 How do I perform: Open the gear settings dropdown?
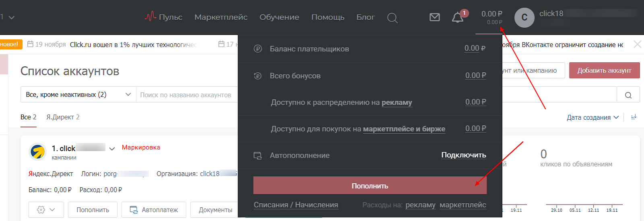tap(46, 210)
